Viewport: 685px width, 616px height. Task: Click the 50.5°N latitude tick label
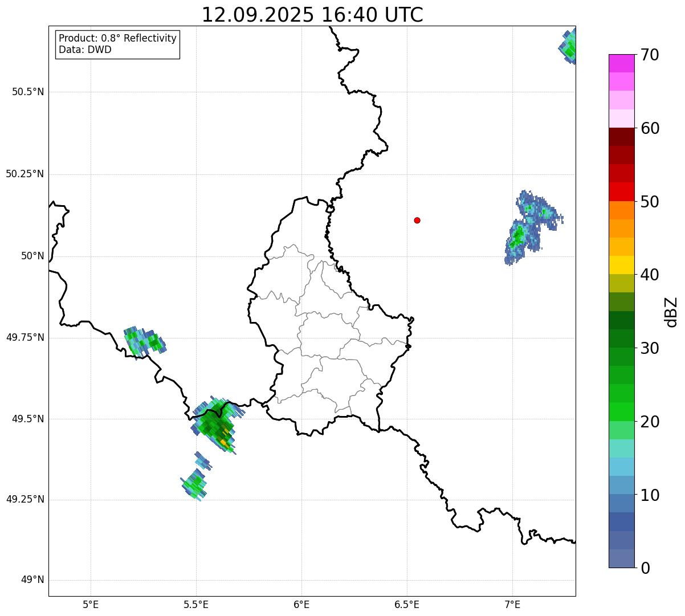click(x=28, y=92)
